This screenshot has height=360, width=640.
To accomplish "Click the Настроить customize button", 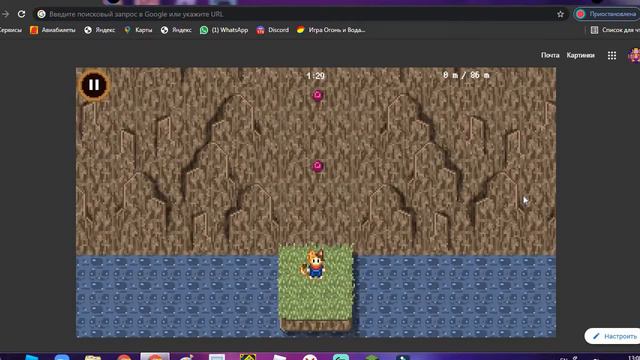I will 613,336.
